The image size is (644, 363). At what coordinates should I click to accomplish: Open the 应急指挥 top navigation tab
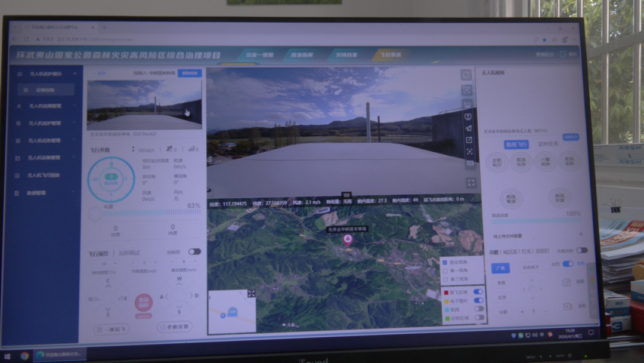301,55
